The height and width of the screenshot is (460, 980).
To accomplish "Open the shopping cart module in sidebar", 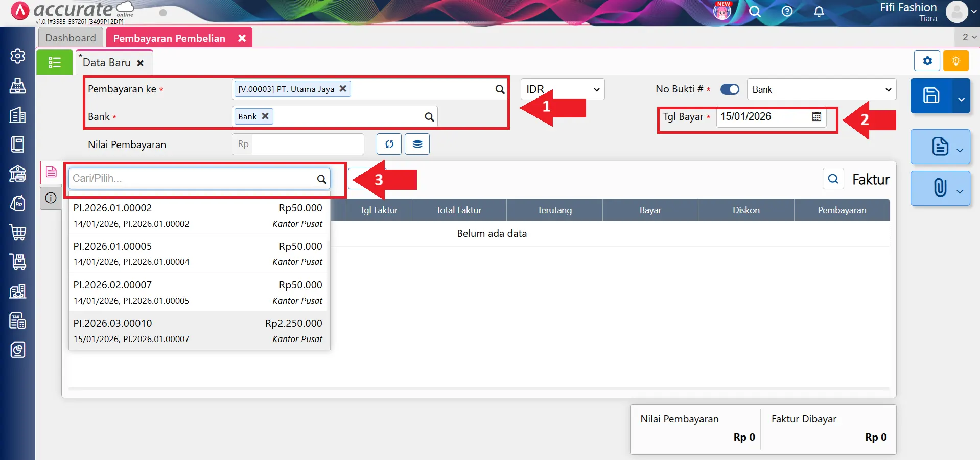I will [x=18, y=233].
